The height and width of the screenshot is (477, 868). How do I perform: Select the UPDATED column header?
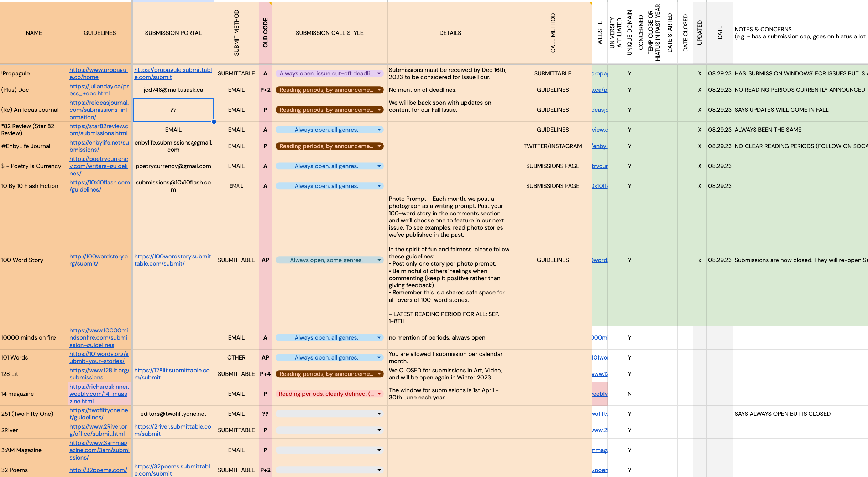[x=700, y=33]
